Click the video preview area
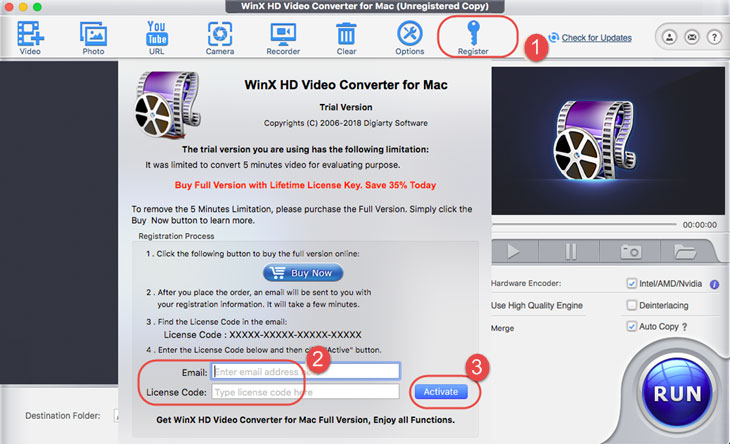This screenshot has width=730, height=444. (608, 141)
